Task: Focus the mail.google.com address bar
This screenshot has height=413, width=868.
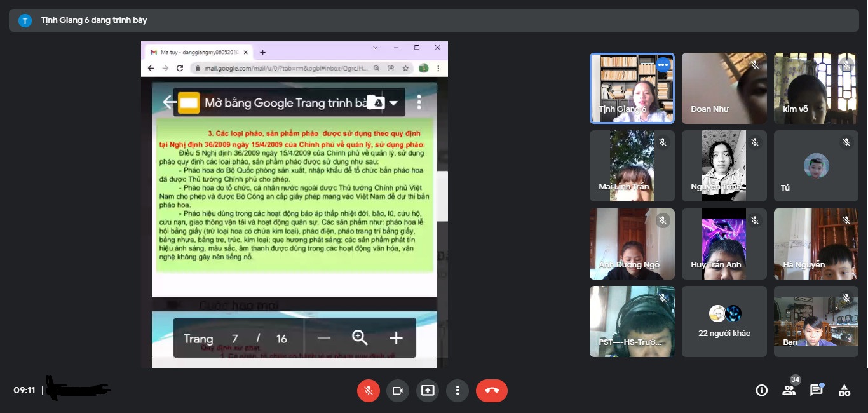Action: [x=285, y=68]
